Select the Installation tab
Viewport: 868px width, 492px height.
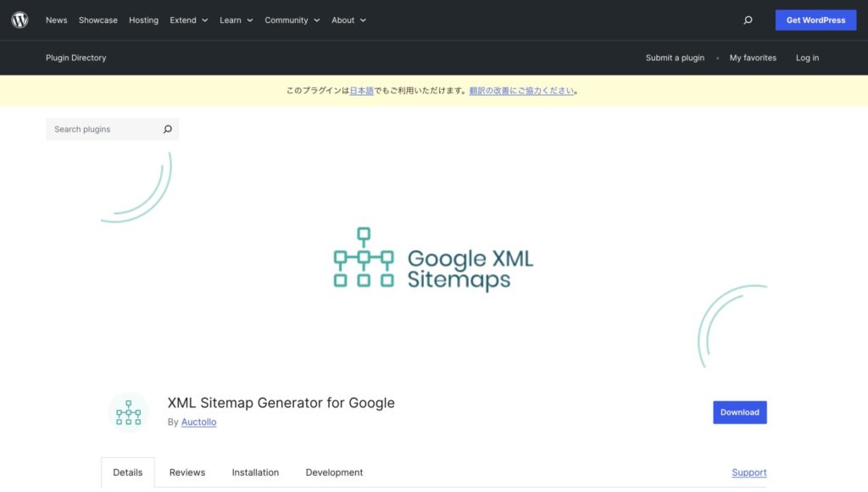coord(255,472)
